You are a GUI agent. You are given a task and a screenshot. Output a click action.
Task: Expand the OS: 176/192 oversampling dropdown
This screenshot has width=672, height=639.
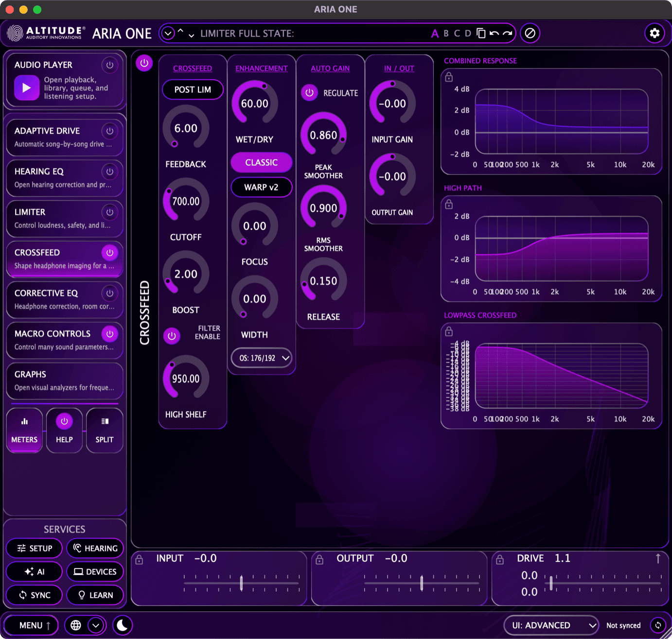(x=262, y=358)
